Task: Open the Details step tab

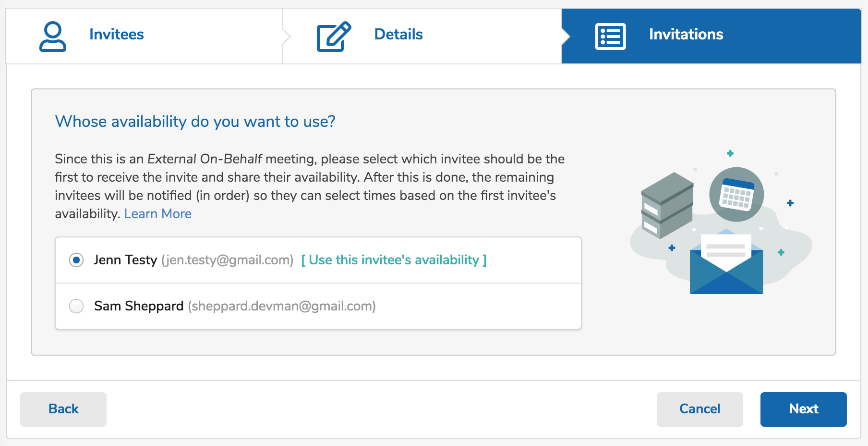Action: pyautogui.click(x=422, y=36)
